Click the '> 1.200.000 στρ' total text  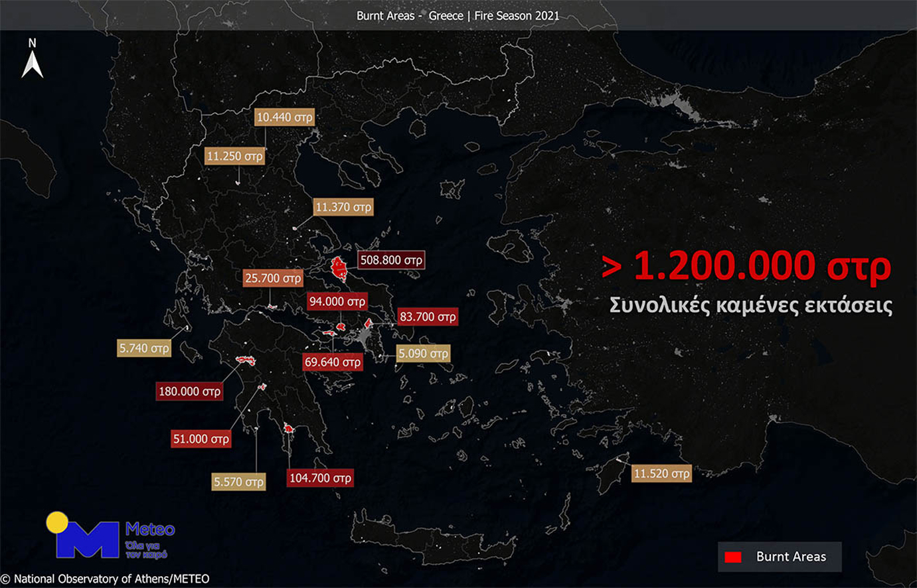pyautogui.click(x=746, y=267)
